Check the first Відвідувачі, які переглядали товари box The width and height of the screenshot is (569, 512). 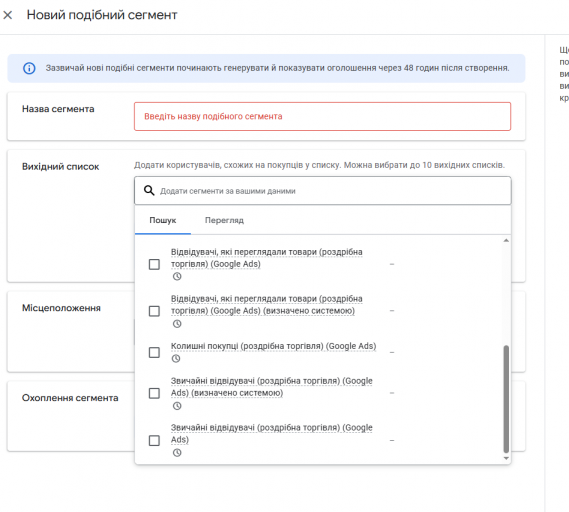click(154, 264)
